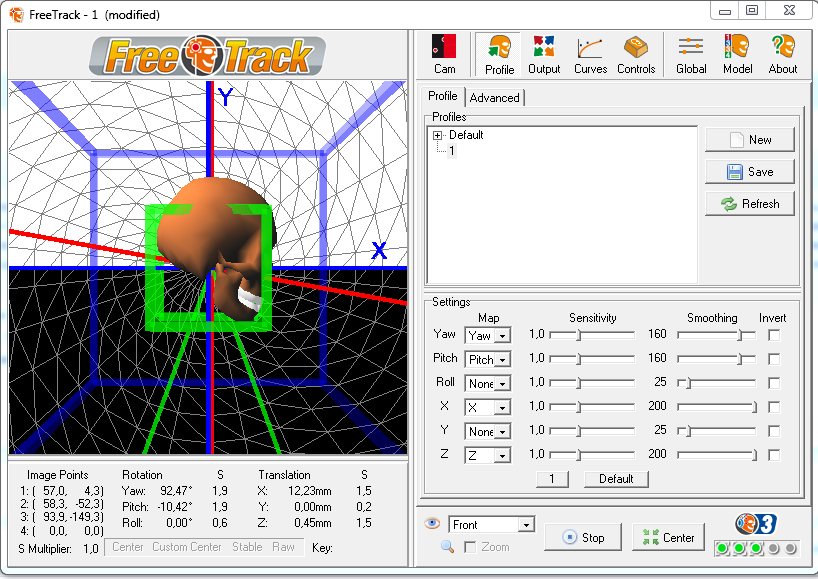Open the Curves editor

(x=590, y=54)
